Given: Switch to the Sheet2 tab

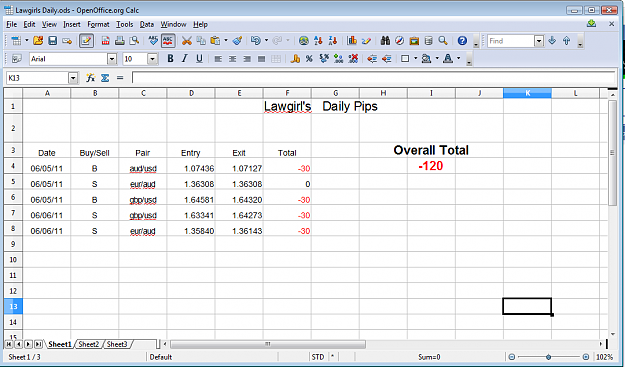Looking at the screenshot, I should click(88, 344).
